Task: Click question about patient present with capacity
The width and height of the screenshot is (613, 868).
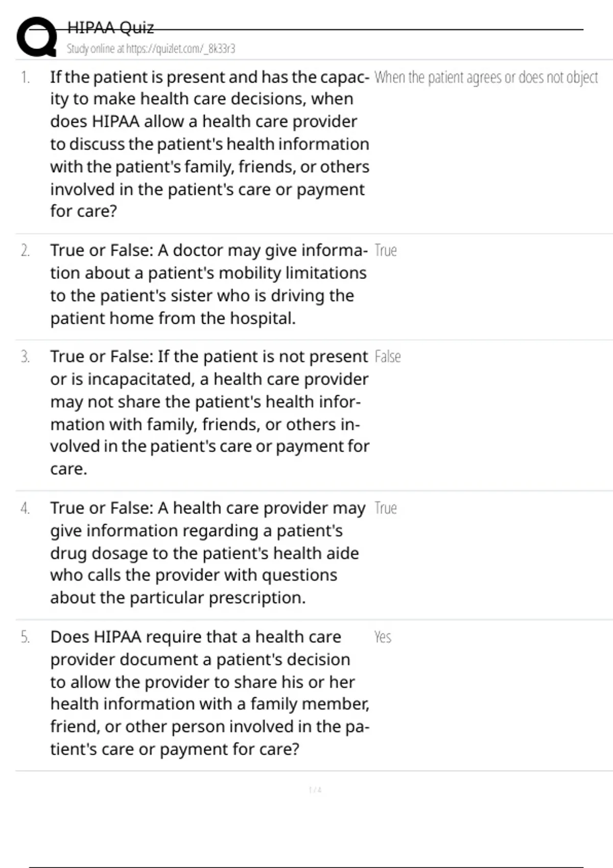Action: pos(209,144)
